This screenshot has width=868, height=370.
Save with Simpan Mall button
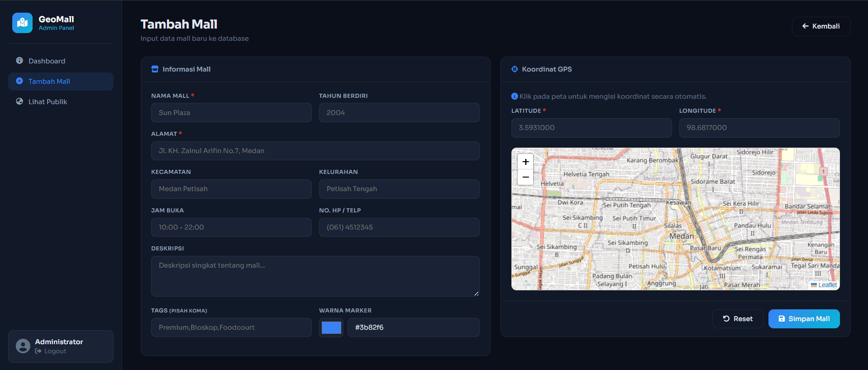[804, 319]
